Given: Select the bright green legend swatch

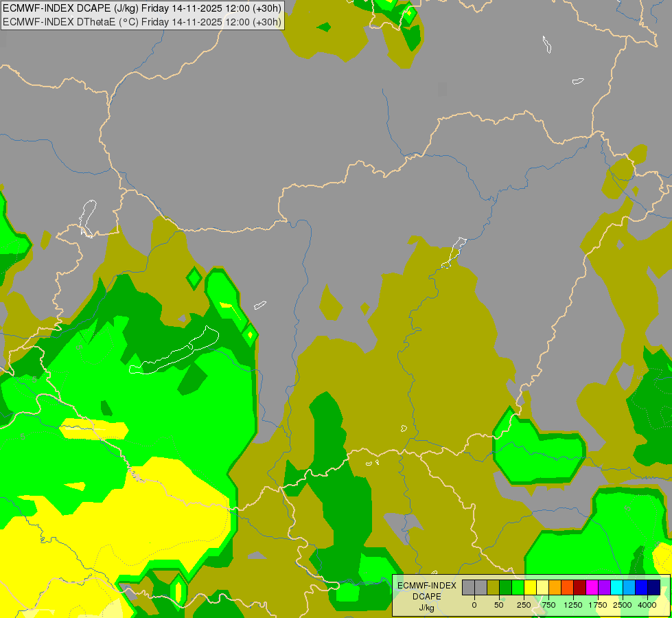Looking at the screenshot, I should coord(518,587).
